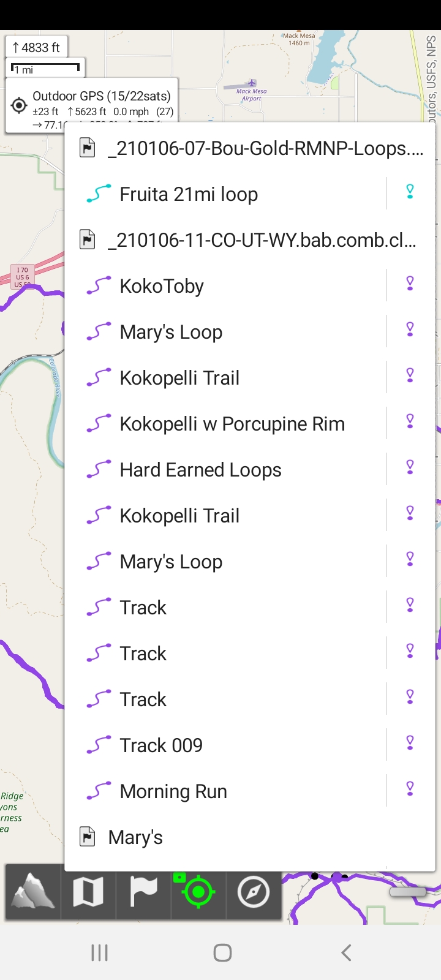Viewport: 441px width, 980px height.
Task: Toggle the bulb icon for Track 009
Action: coord(410,744)
